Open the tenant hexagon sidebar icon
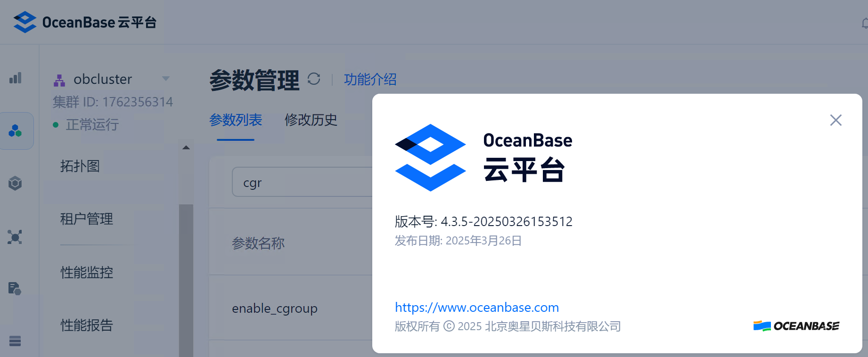Screen dimensions: 868x357 pos(16,183)
